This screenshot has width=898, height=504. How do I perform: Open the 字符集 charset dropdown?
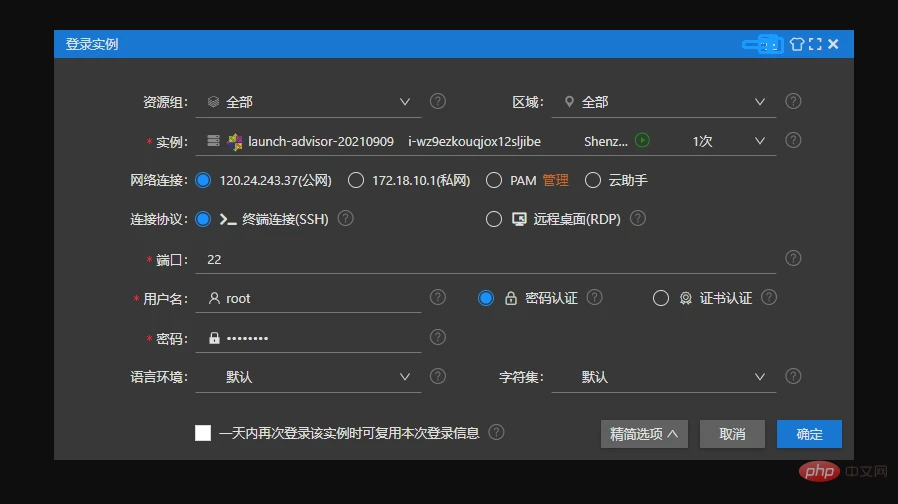click(664, 377)
